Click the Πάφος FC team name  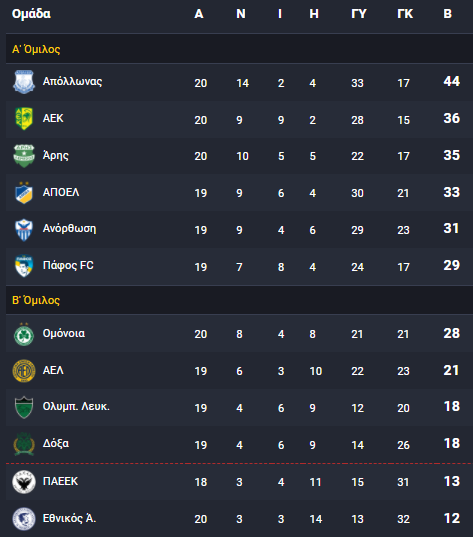[x=68, y=266]
